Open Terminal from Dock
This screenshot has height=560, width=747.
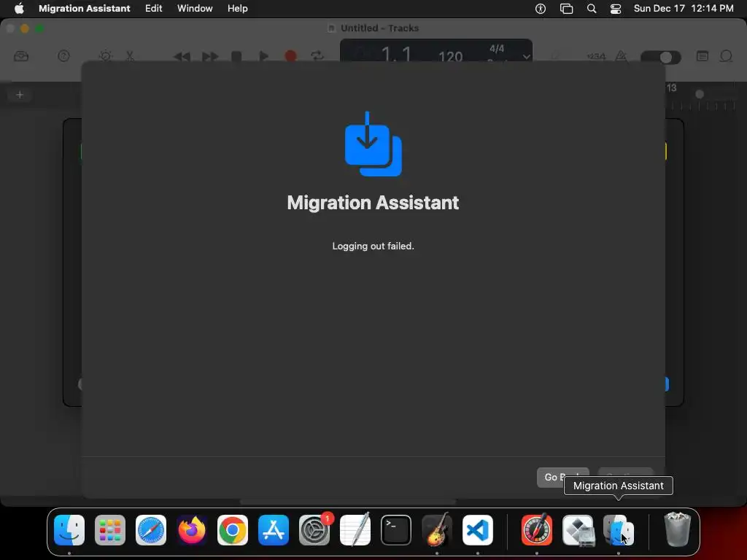(396, 530)
